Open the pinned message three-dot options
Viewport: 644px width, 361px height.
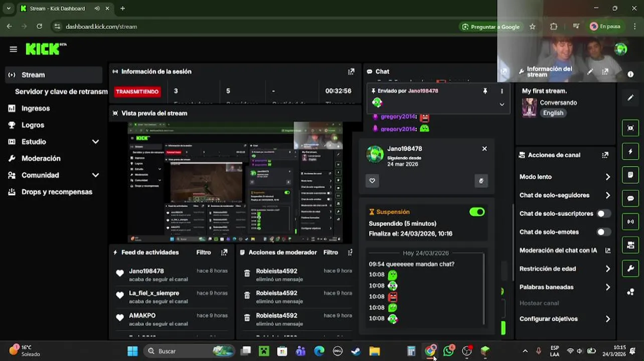coord(502,91)
